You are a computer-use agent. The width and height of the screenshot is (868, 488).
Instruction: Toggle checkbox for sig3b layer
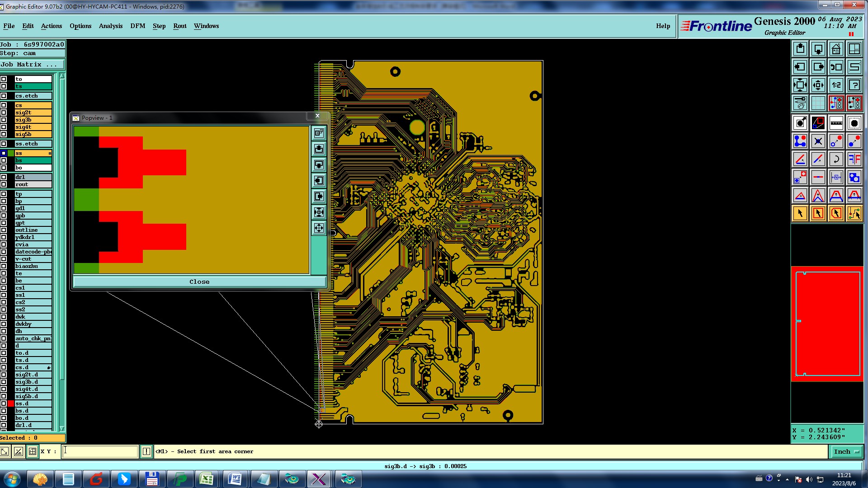tap(4, 120)
